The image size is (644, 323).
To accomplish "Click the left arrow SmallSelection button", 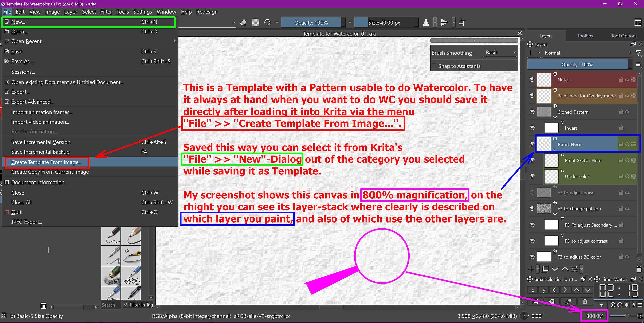I will [554, 290].
